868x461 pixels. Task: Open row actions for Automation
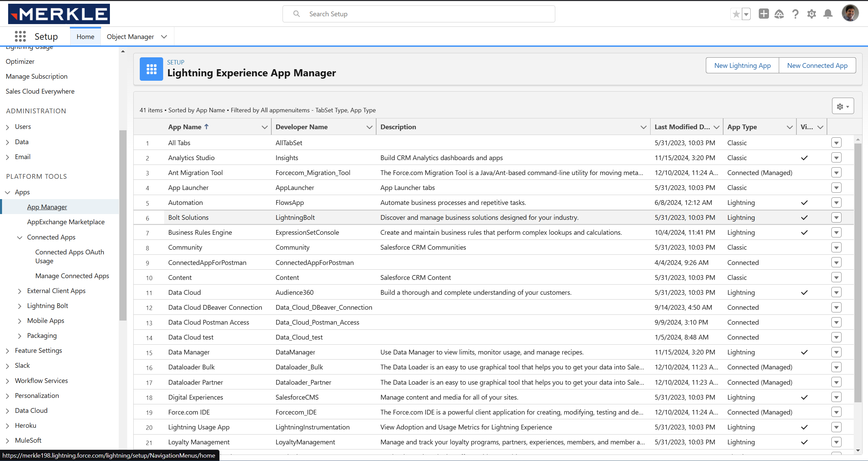click(x=836, y=203)
